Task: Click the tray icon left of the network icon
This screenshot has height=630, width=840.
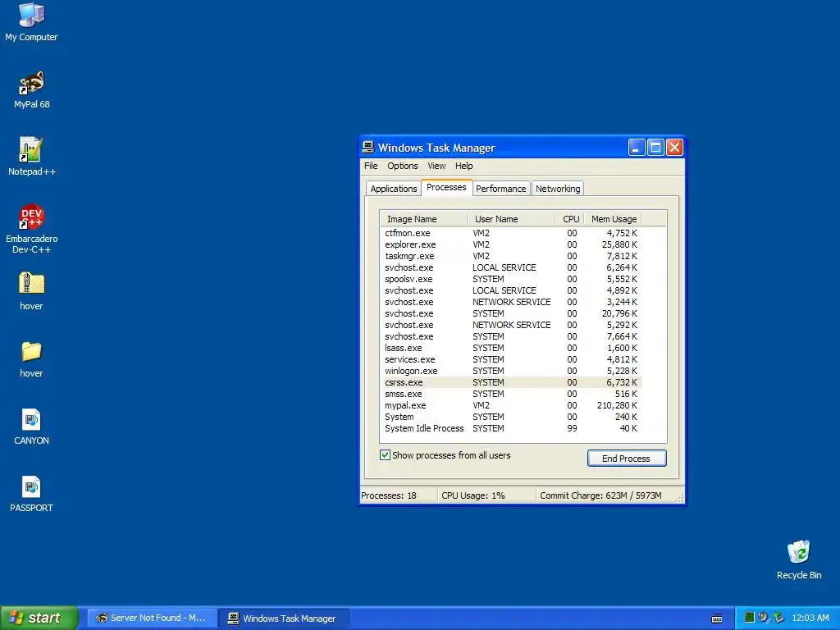Action: (764, 618)
